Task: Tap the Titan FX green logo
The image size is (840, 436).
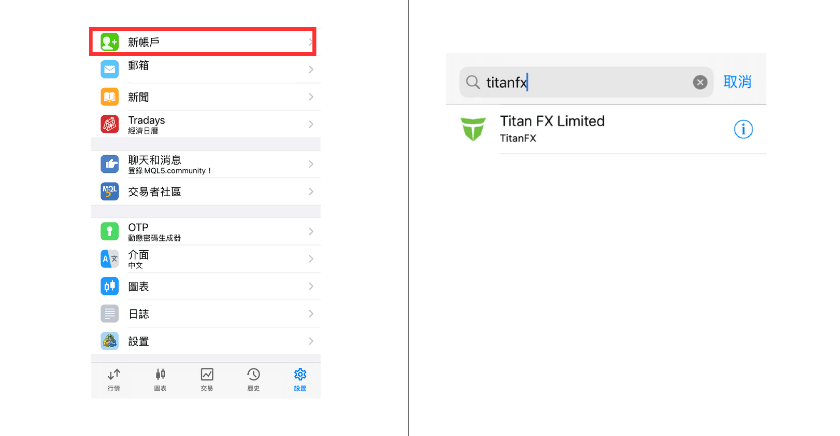Action: coord(472,129)
